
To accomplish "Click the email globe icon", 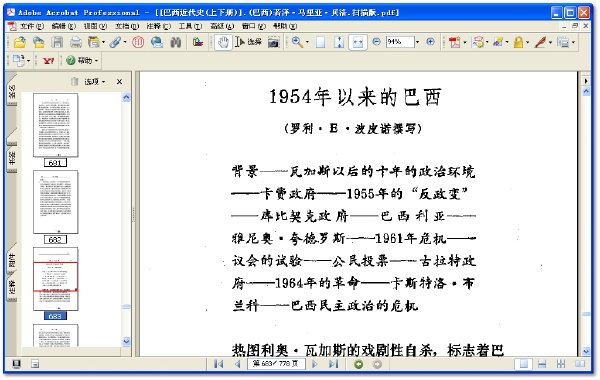I will [x=157, y=42].
